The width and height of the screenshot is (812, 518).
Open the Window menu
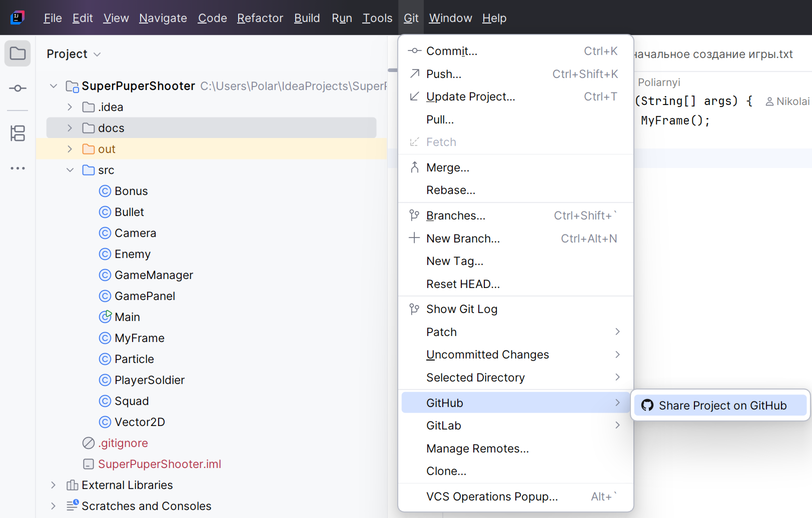(x=450, y=18)
